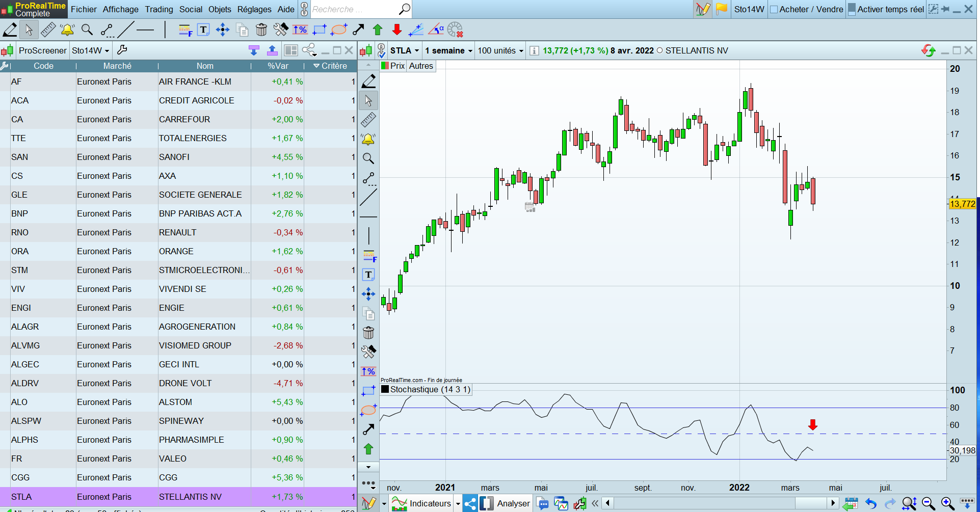Click the magnifier in the search box
980x512 pixels.
coord(404,9)
